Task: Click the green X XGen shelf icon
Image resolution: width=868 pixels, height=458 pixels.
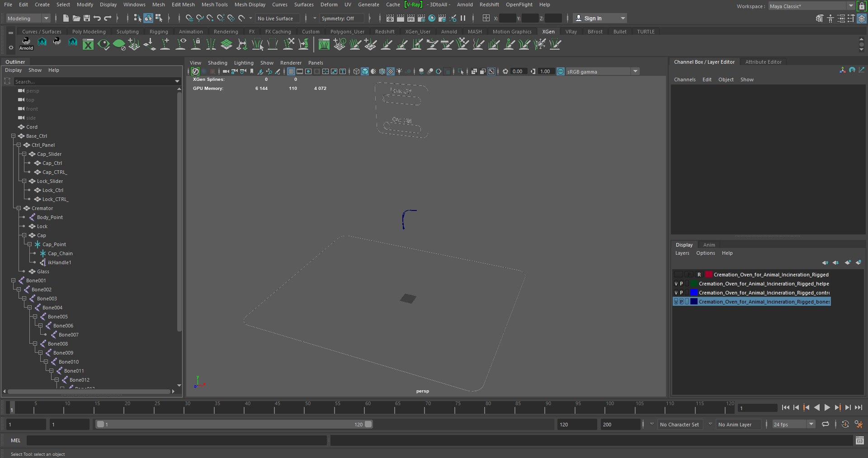Action: [x=88, y=44]
